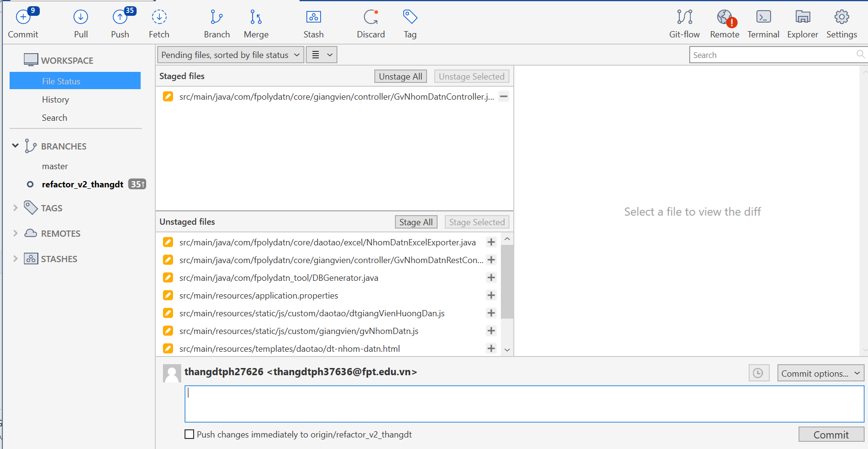Expand the REMOTES section
Screen dimensions: 868x449
pyautogui.click(x=15, y=233)
